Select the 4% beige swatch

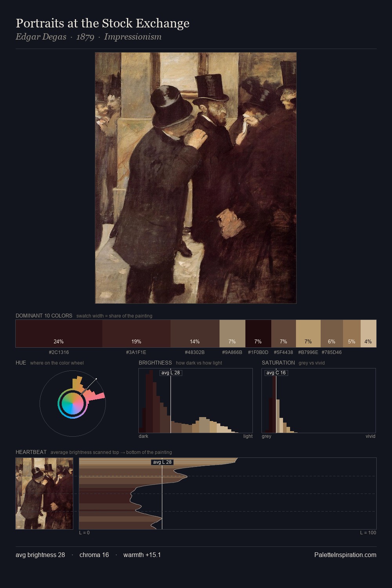point(368,334)
